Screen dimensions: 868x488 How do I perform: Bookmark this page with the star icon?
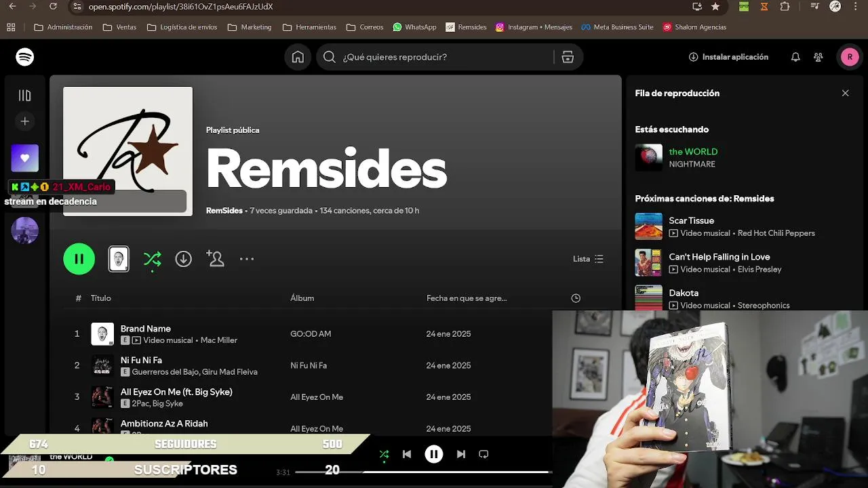(715, 6)
